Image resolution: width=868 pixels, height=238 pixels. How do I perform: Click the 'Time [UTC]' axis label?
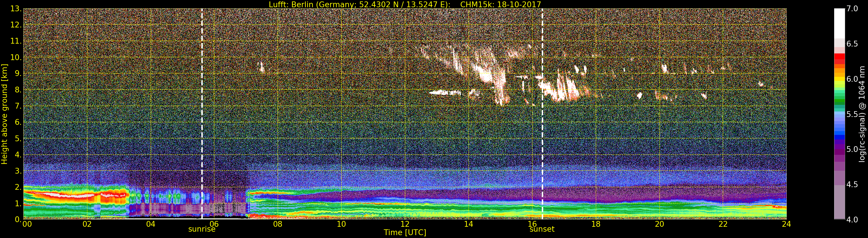(405, 233)
